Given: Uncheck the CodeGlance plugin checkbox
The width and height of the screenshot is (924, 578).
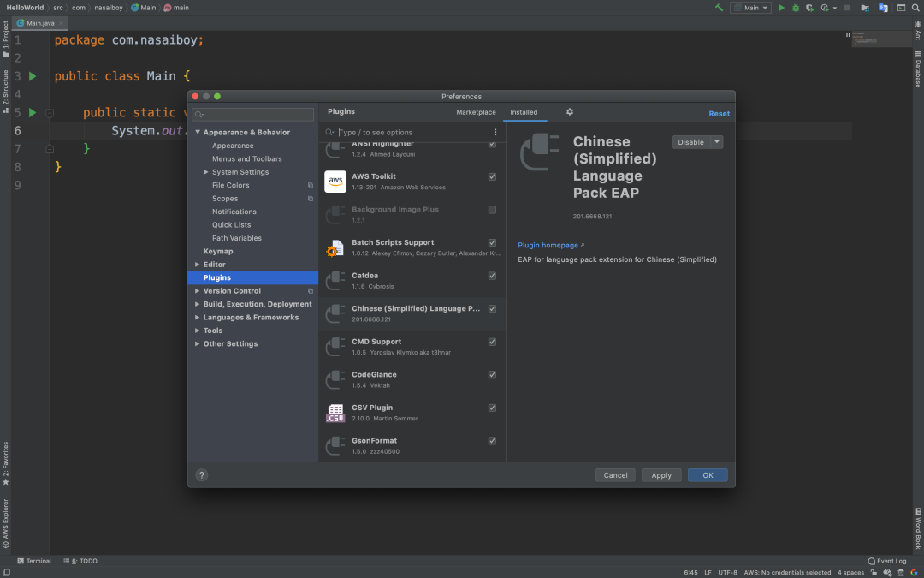Looking at the screenshot, I should point(492,374).
